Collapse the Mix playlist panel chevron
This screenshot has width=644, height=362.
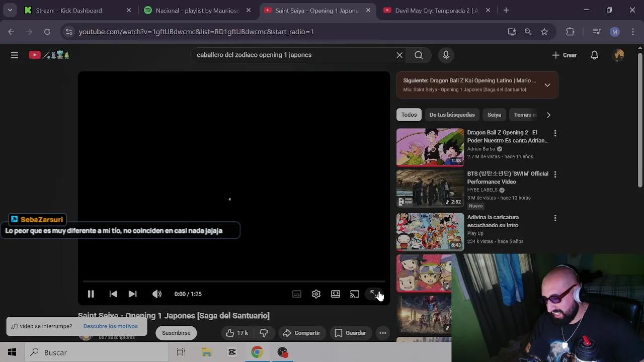click(547, 85)
